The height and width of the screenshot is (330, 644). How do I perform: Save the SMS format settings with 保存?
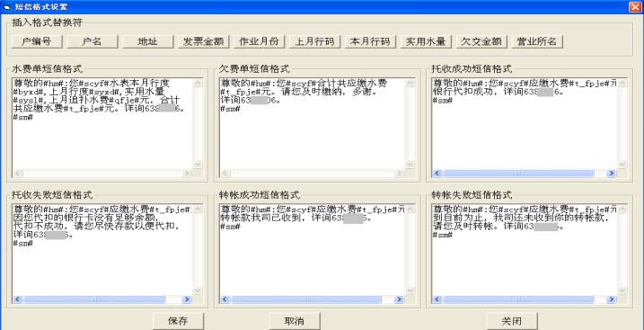coord(178,321)
